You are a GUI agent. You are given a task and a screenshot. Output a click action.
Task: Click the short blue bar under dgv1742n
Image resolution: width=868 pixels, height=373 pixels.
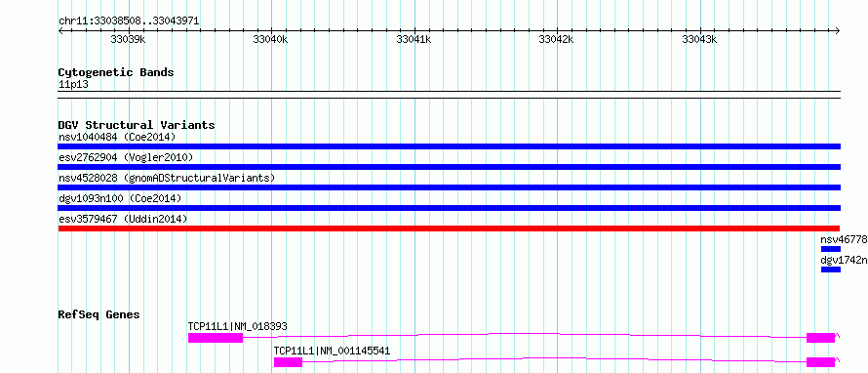click(830, 269)
